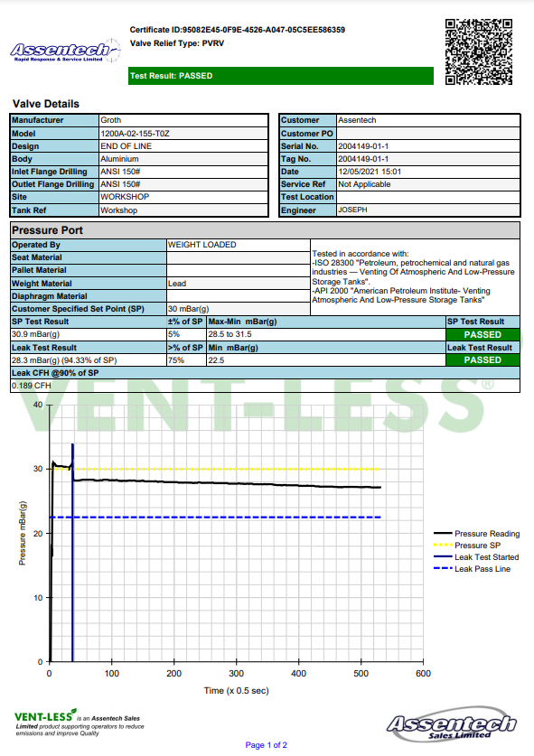Click the Engineer value 'JOSEPH'
The width and height of the screenshot is (534, 756).
(x=352, y=210)
